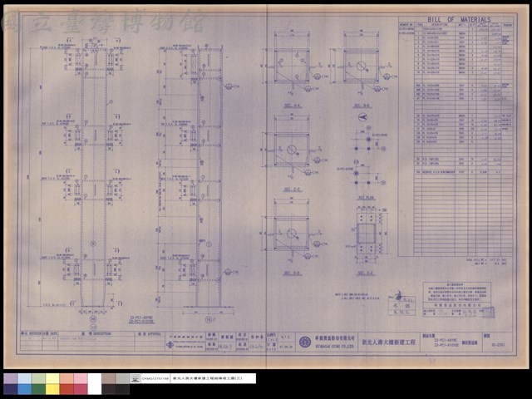Click the project title "新光人壽大樓新建工程" in the title block
The image size is (532, 399).
click(389, 342)
